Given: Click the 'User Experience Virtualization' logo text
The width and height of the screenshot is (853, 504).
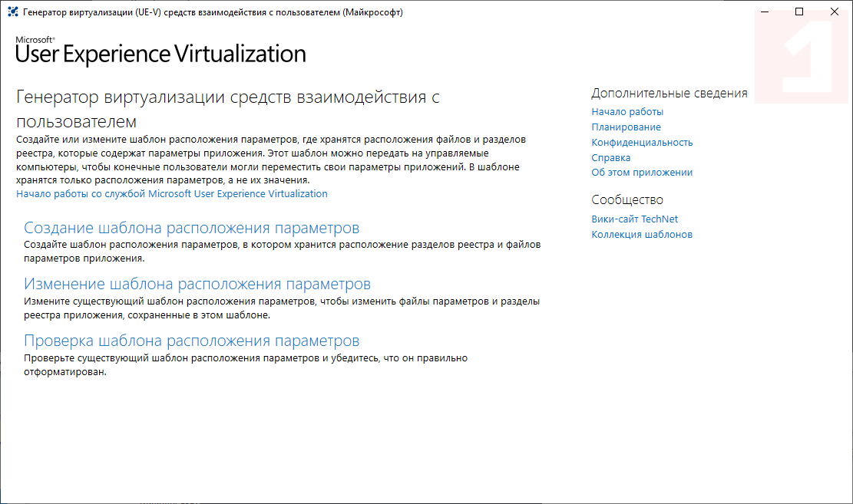Looking at the screenshot, I should [x=160, y=54].
